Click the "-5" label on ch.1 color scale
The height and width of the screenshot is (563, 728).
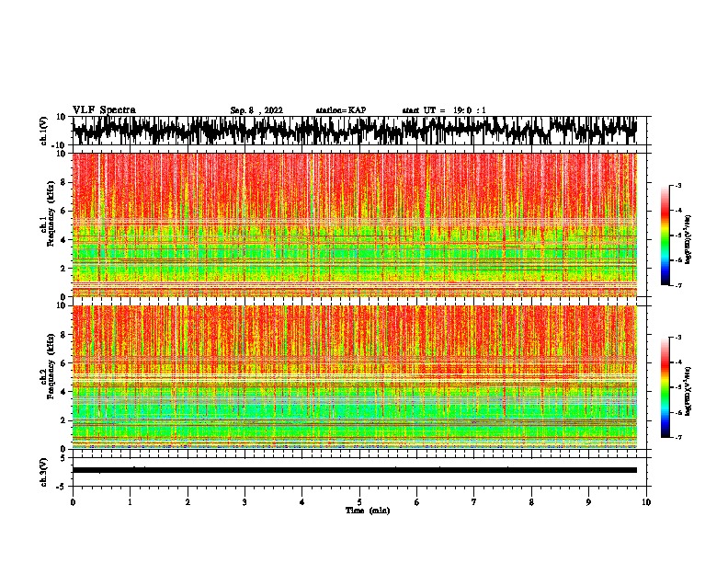click(x=678, y=236)
